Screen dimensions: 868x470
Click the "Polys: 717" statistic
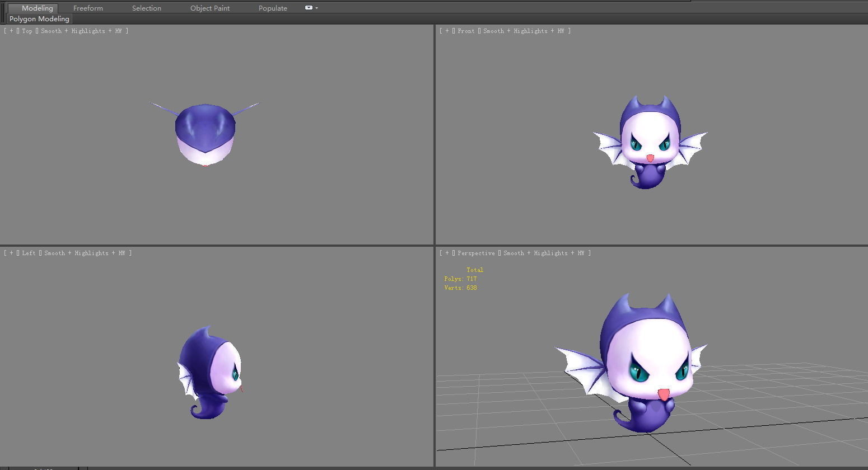(x=460, y=279)
